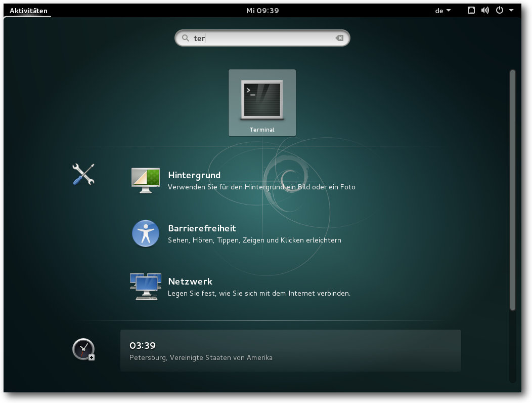Viewport: 532px width, 403px height.
Task: Select the Barrierefreiheit settings result
Action: (290, 233)
